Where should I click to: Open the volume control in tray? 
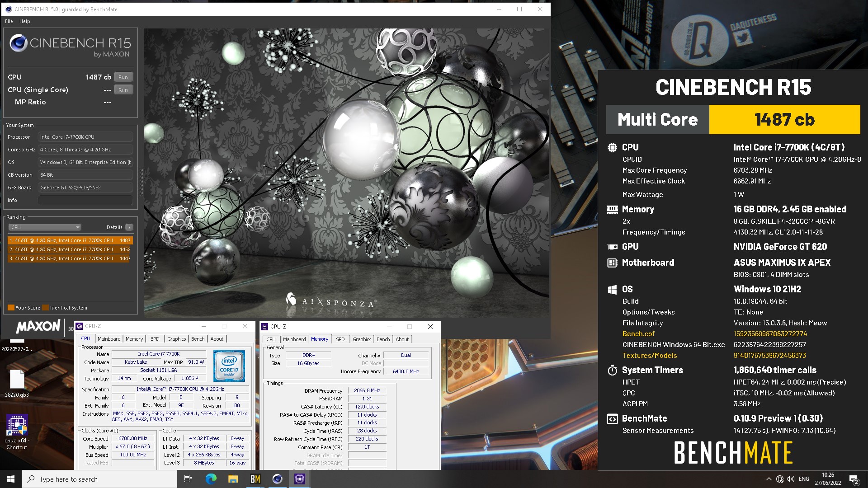791,479
